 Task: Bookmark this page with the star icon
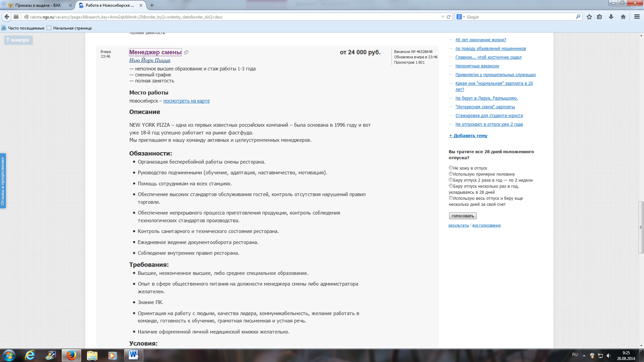pos(589,17)
